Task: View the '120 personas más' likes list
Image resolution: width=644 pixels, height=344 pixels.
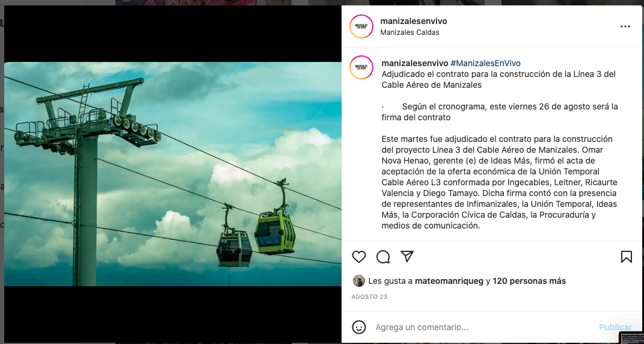Action: tap(529, 281)
